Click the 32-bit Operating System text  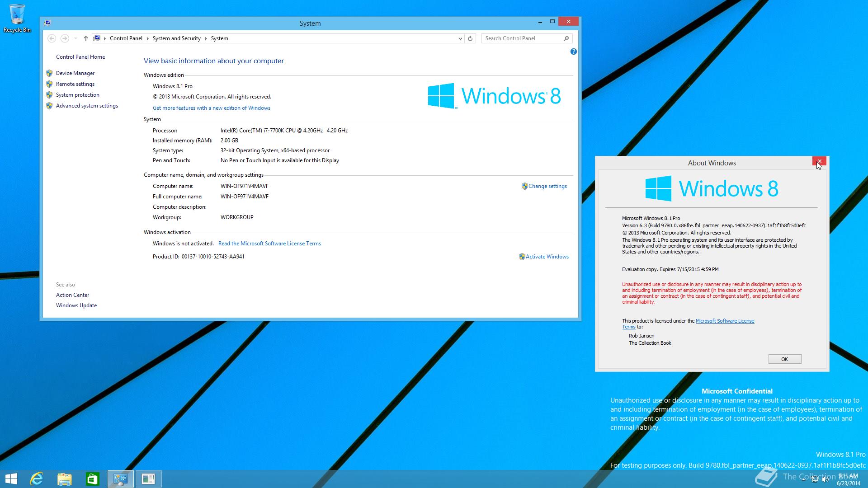tap(275, 150)
